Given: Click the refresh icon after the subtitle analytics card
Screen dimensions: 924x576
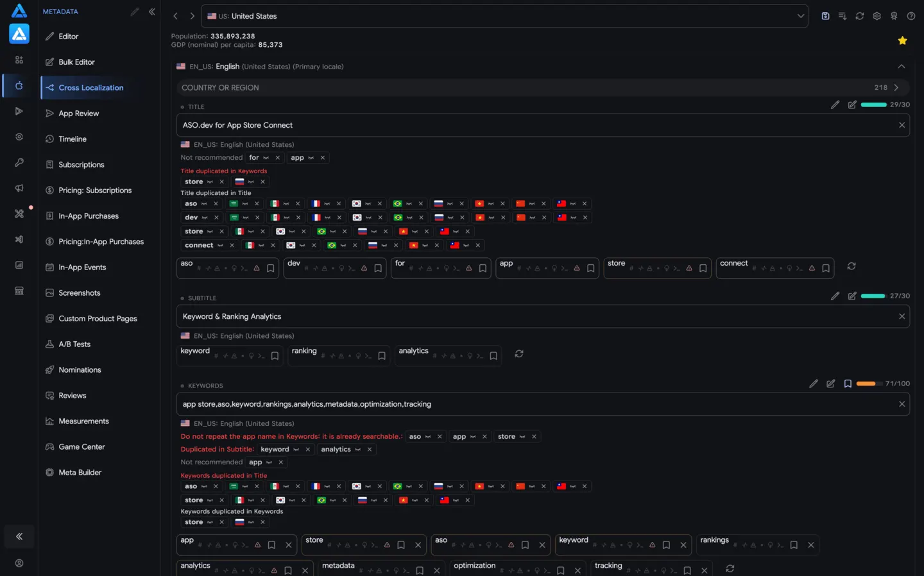Looking at the screenshot, I should (519, 353).
